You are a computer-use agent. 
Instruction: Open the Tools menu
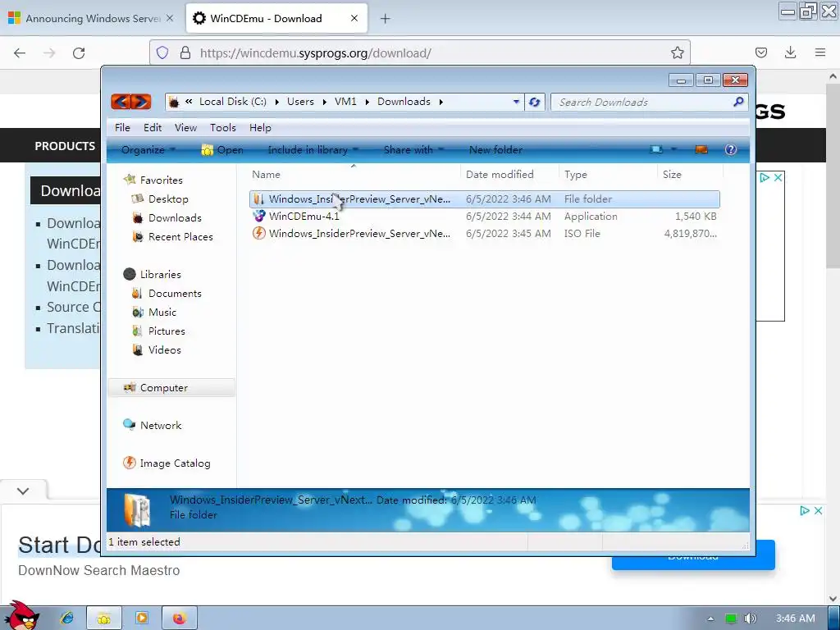click(223, 127)
